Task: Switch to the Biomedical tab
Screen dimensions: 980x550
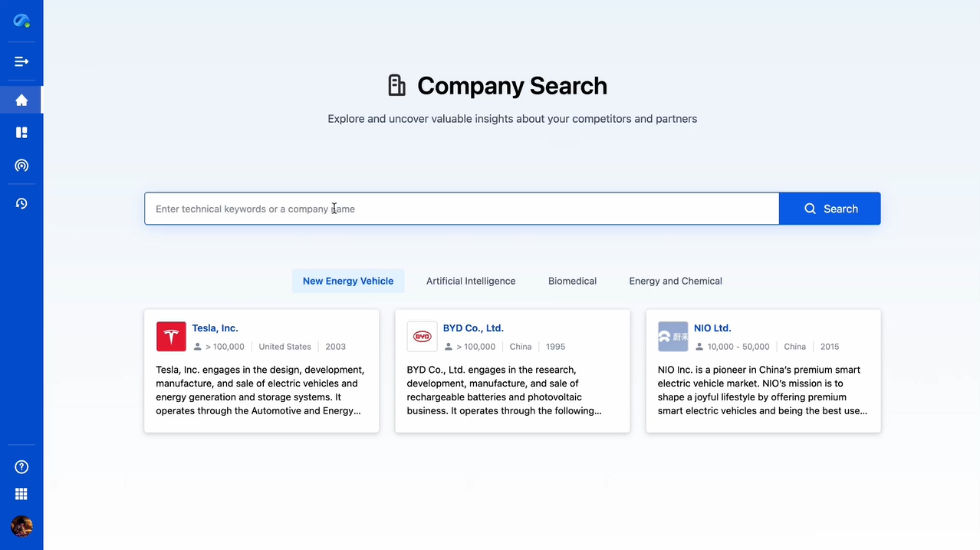Action: pyautogui.click(x=572, y=281)
